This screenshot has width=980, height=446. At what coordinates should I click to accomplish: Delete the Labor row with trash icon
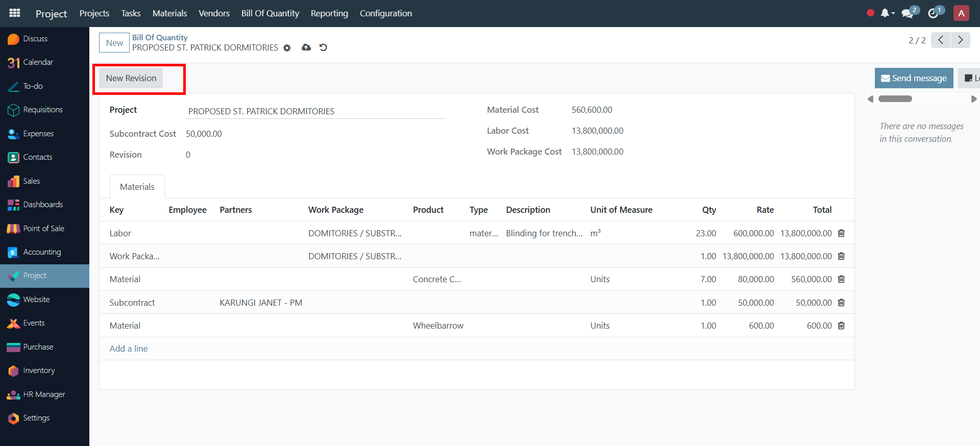841,233
